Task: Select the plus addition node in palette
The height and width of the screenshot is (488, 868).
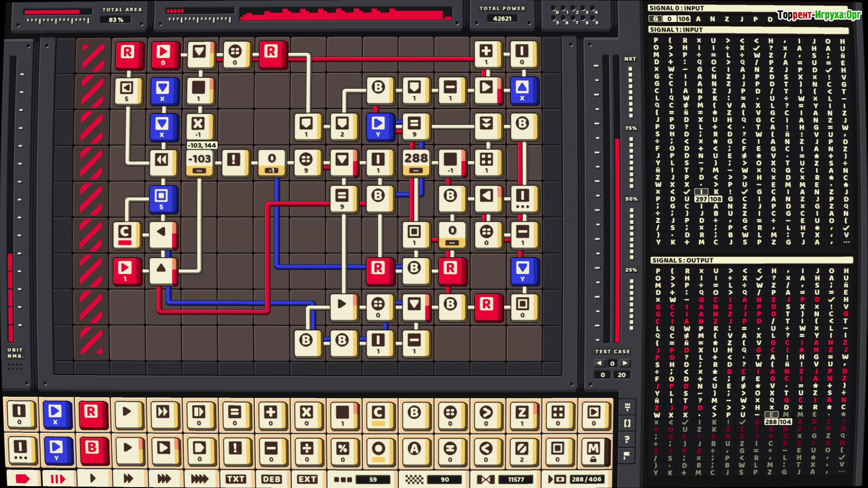Action: (x=270, y=413)
